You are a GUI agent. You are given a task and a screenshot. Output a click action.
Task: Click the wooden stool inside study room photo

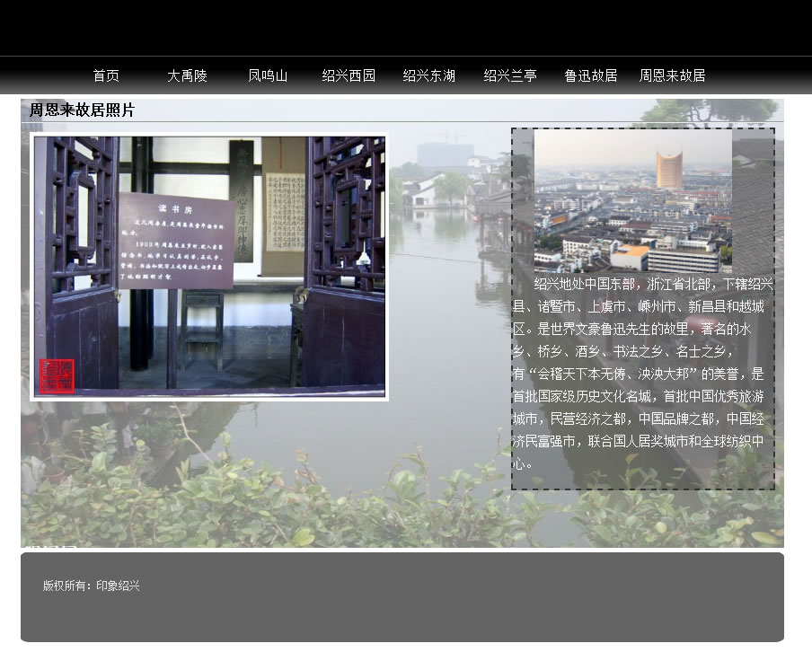click(x=202, y=323)
